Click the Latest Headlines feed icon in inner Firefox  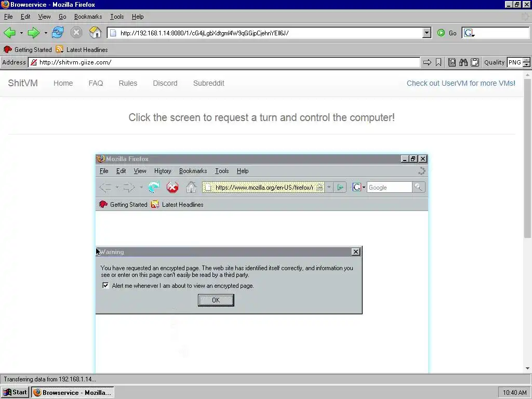click(x=155, y=205)
